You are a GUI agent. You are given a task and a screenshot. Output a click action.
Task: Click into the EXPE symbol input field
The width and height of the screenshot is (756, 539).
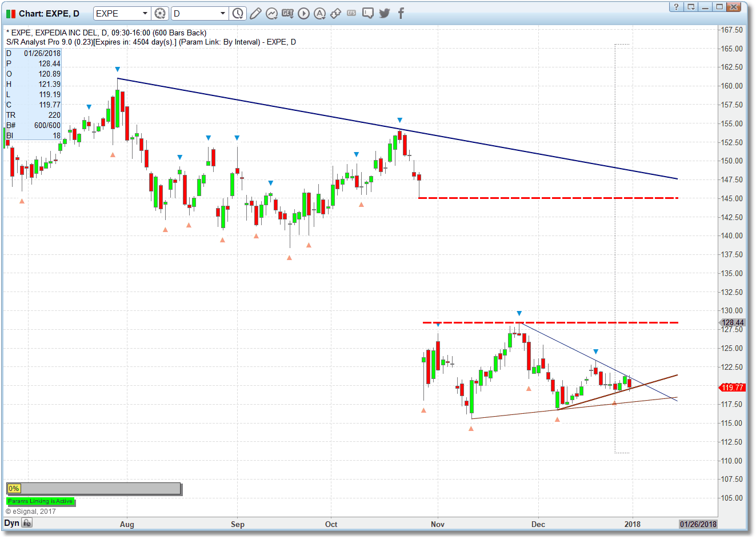117,13
